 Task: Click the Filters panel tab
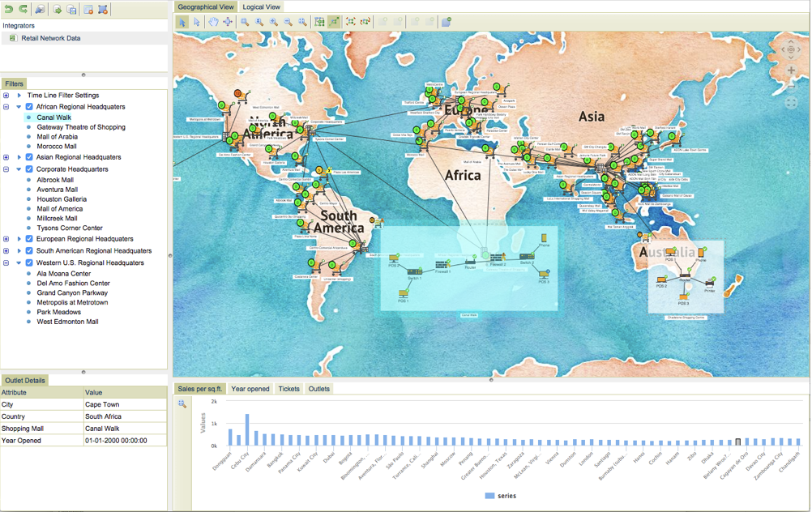point(14,84)
